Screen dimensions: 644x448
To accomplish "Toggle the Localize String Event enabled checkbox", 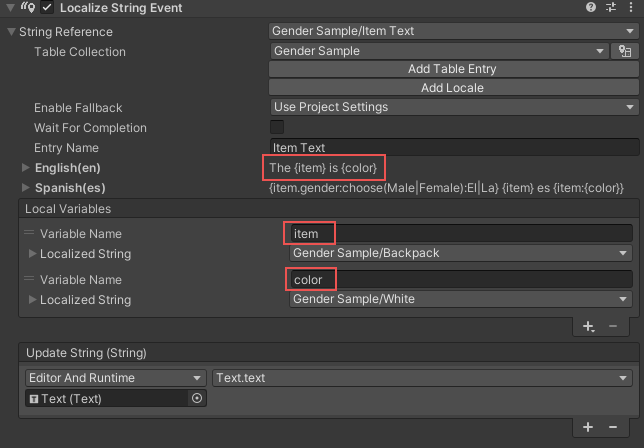I will click(x=47, y=9).
